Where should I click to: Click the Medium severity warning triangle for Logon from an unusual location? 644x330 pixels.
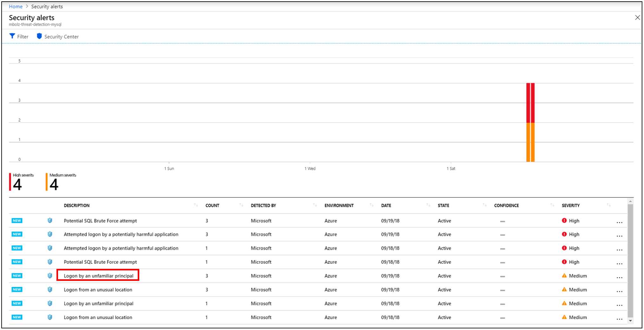564,289
